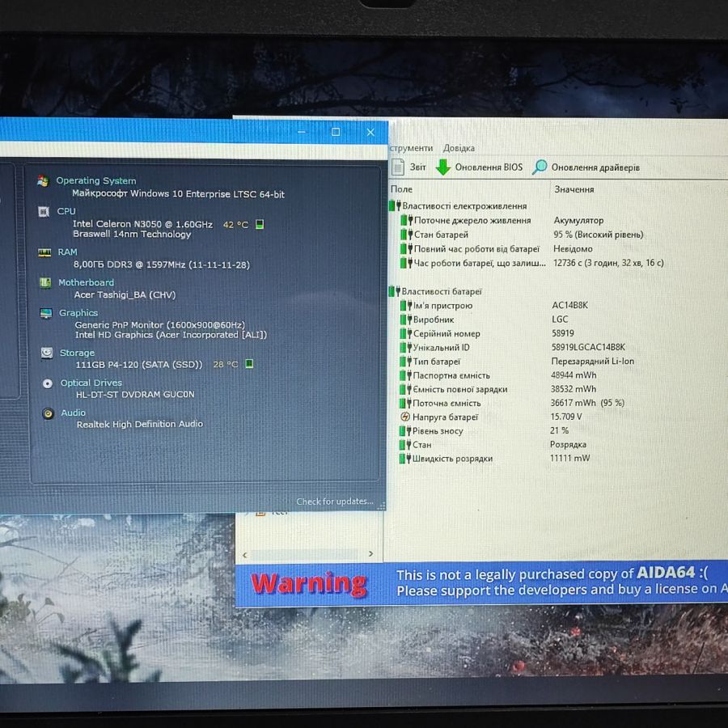Click the Check for updates link in Speccy
The image size is (728, 728).
click(335, 502)
